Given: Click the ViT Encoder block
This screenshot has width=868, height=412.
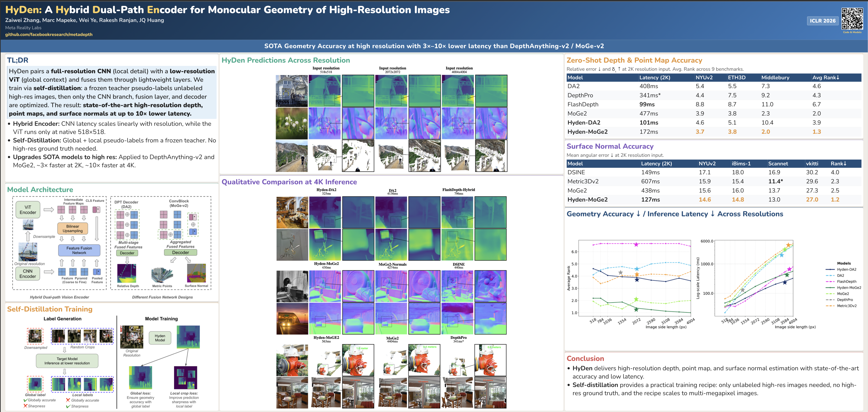Looking at the screenshot, I should pyautogui.click(x=28, y=210).
